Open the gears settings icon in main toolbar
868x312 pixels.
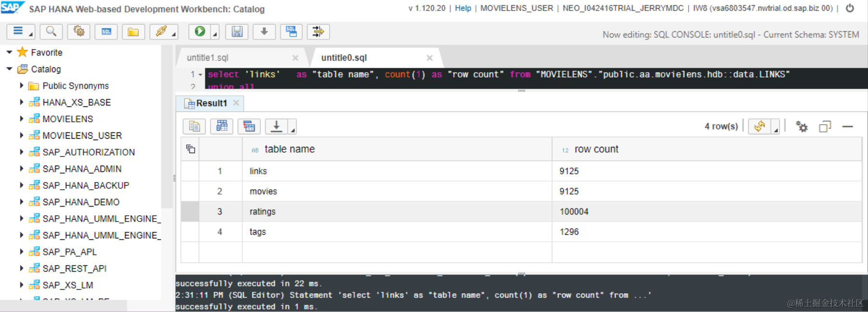[x=79, y=31]
